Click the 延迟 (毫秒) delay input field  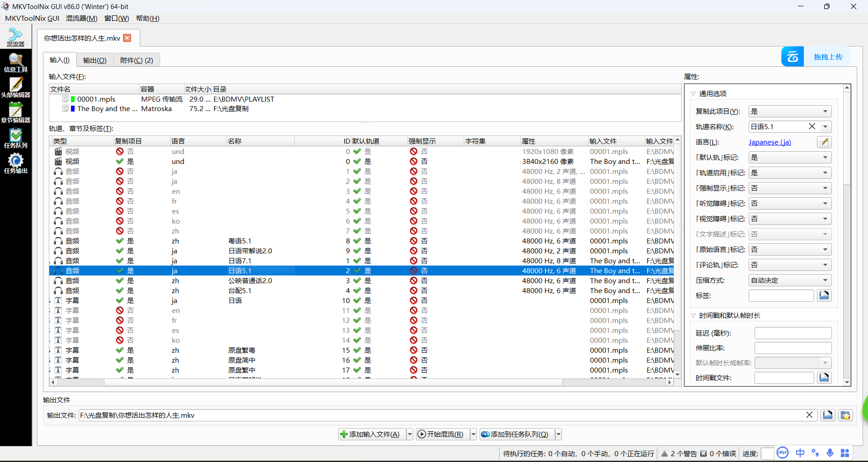coord(793,333)
